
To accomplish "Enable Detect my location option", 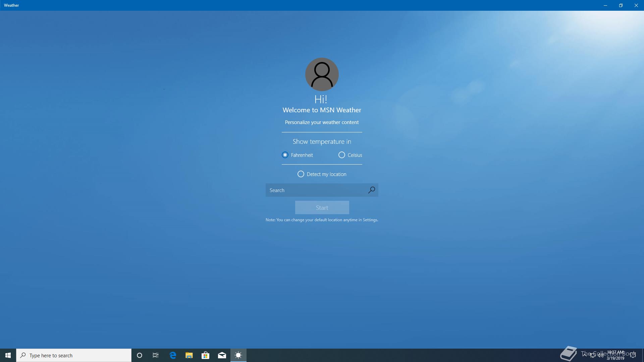I will tap(301, 174).
